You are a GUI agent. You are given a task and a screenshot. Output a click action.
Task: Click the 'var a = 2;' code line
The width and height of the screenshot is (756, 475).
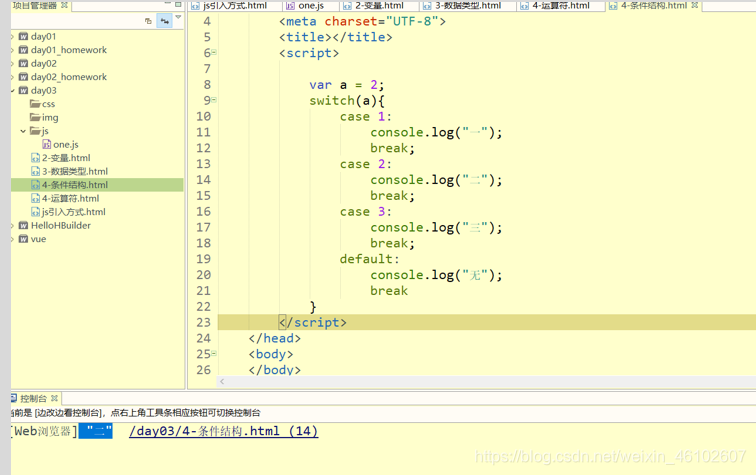[347, 85]
